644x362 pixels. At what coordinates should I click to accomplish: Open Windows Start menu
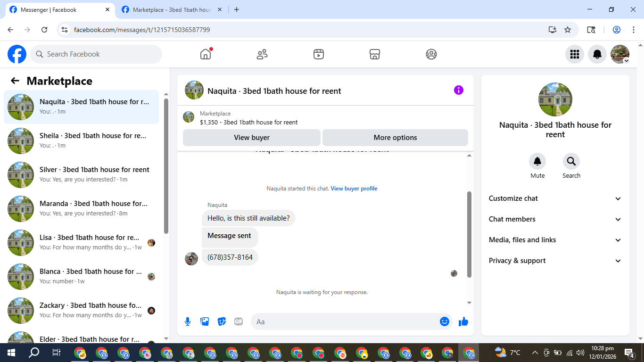[11, 353]
